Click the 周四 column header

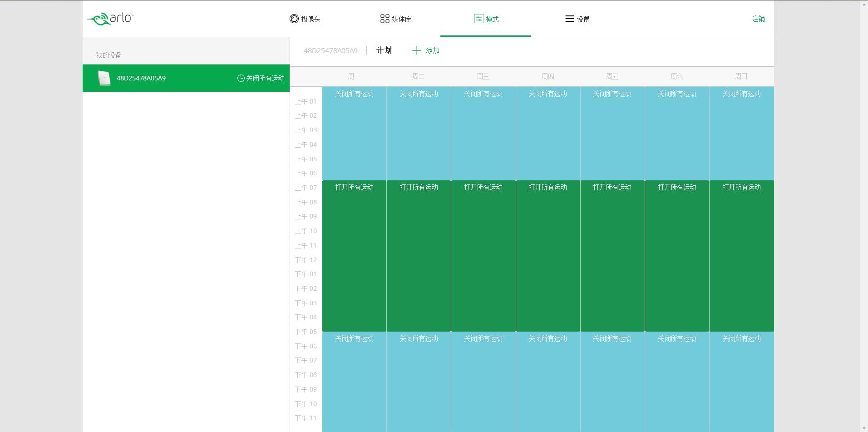point(547,76)
